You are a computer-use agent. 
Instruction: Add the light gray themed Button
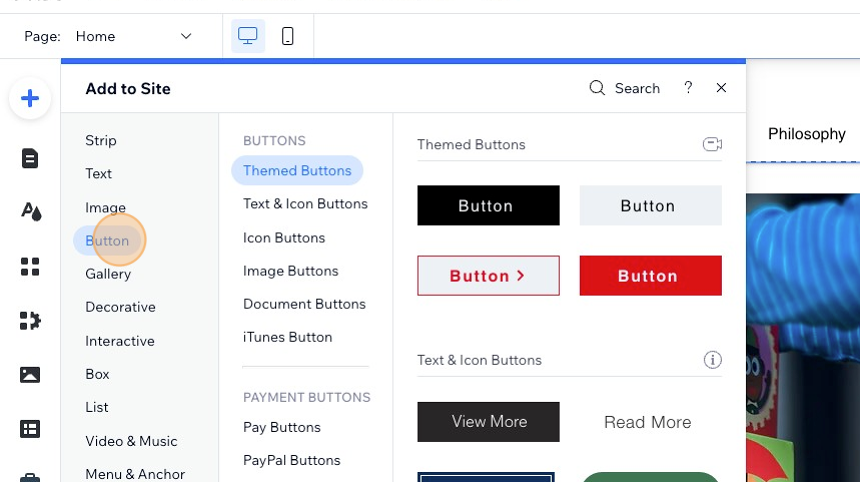[650, 205]
